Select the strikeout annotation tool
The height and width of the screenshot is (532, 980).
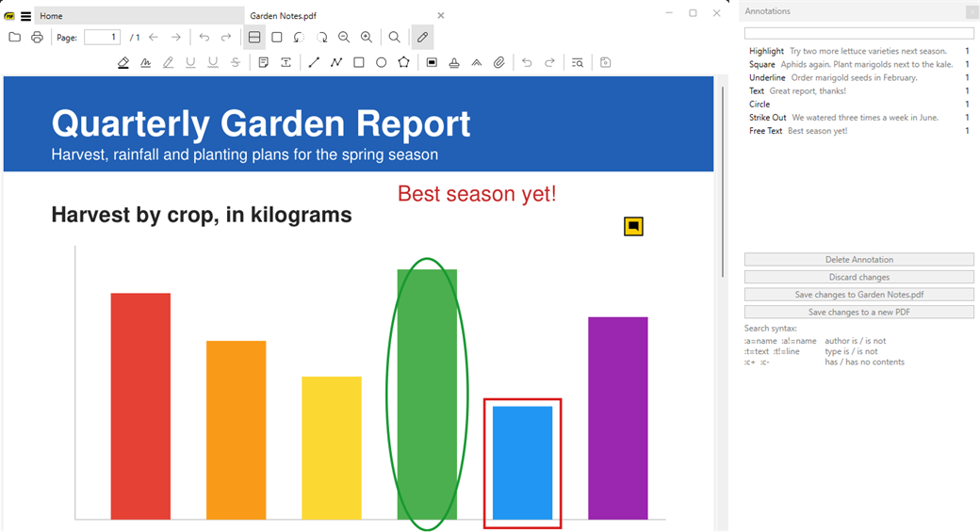236,62
